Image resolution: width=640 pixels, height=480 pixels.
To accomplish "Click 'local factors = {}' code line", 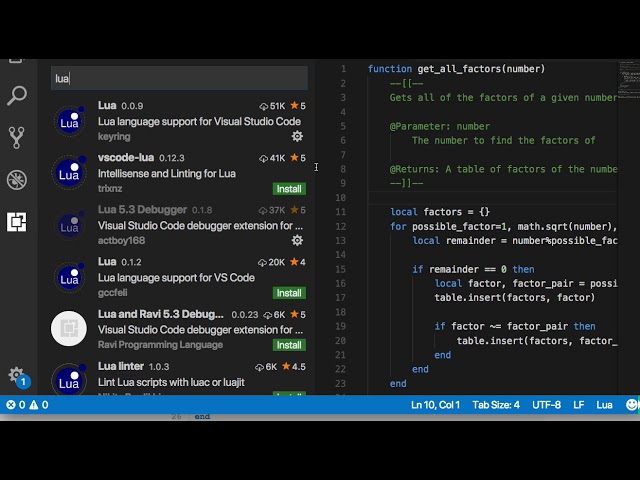I will pos(440,212).
